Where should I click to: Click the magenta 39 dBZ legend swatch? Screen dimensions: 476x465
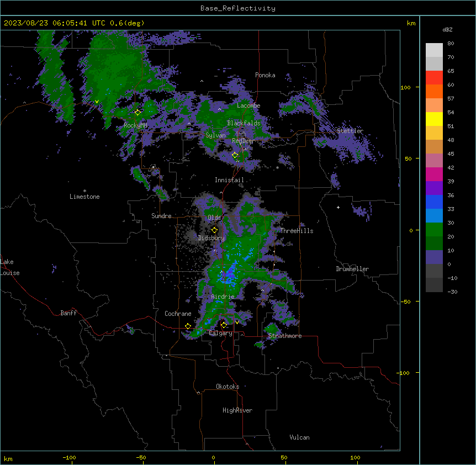coord(434,174)
